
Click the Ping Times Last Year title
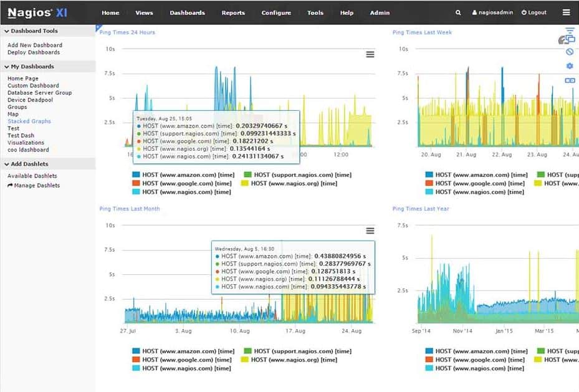pyautogui.click(x=421, y=209)
